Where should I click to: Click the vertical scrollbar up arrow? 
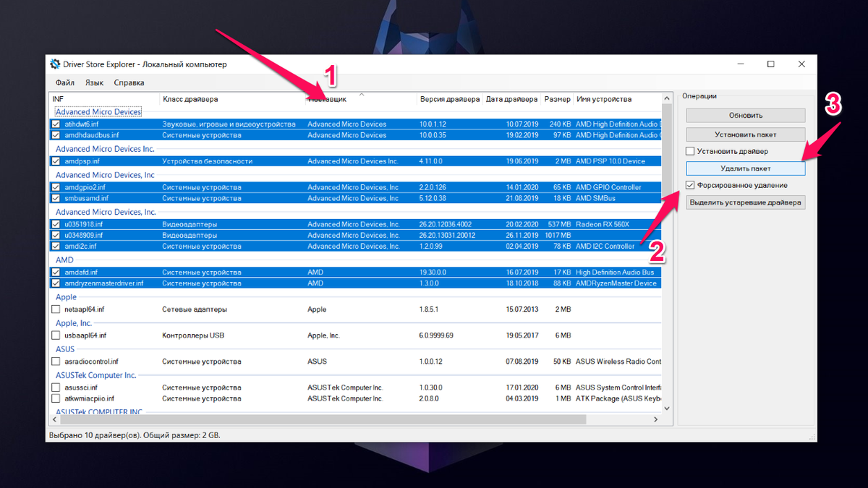666,98
